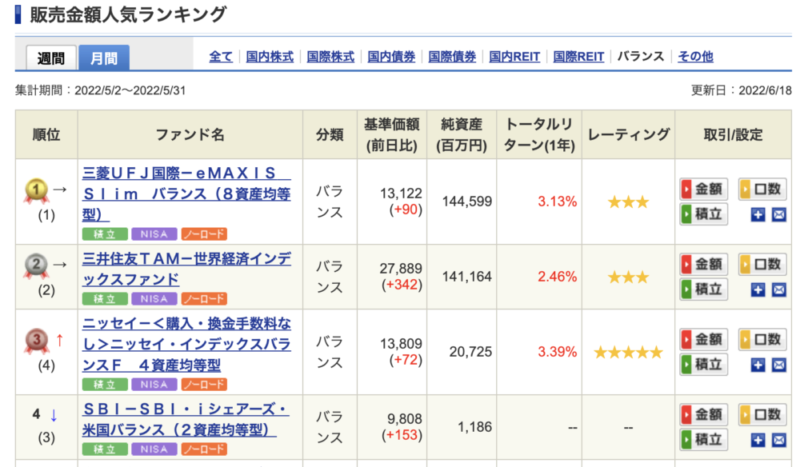
Task: Click total return value 2.46%
Action: (x=557, y=277)
